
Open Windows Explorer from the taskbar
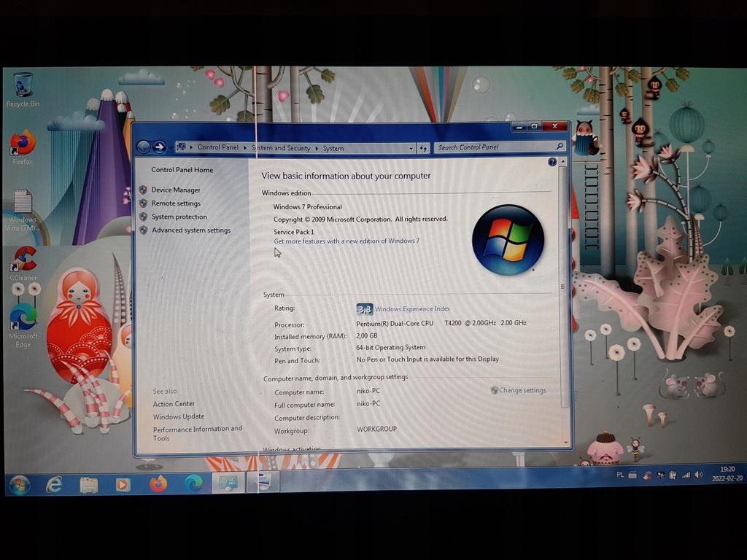[x=88, y=484]
